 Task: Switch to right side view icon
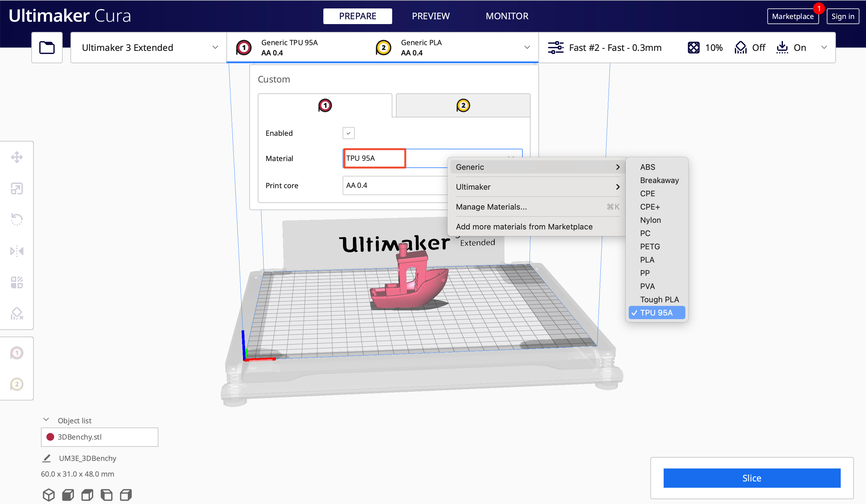126,495
